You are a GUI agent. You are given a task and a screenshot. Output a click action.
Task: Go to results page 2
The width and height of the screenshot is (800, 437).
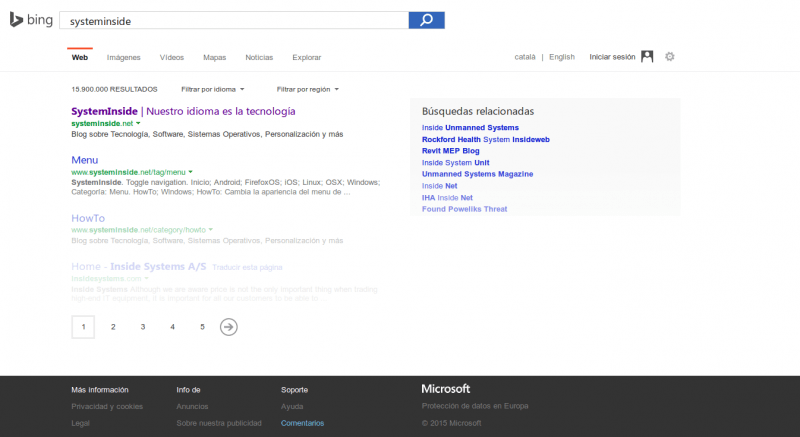(x=113, y=327)
